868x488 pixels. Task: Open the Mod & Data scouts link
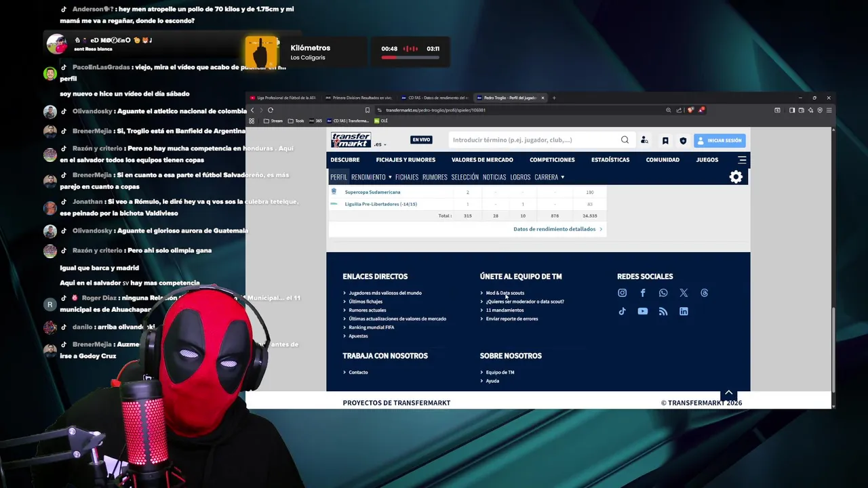pyautogui.click(x=505, y=293)
